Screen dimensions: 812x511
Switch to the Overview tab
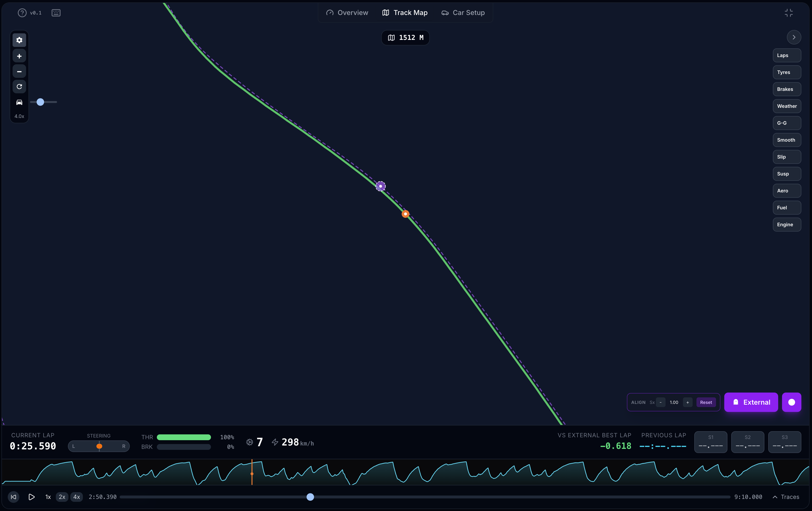(347, 13)
